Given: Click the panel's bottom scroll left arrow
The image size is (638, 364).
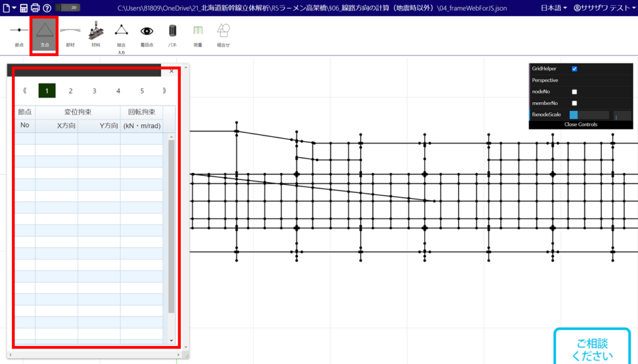Looking at the screenshot, I should click(10, 355).
